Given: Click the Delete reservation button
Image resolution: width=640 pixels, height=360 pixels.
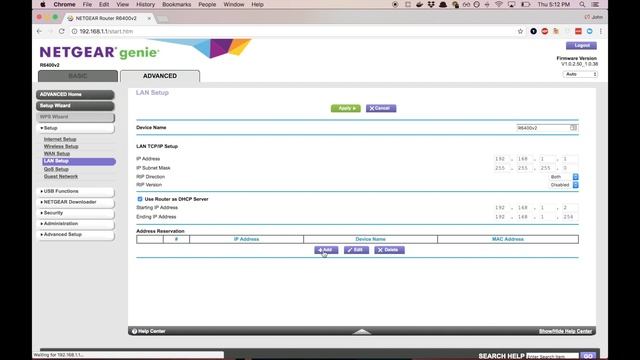Looking at the screenshot, I should point(389,250).
